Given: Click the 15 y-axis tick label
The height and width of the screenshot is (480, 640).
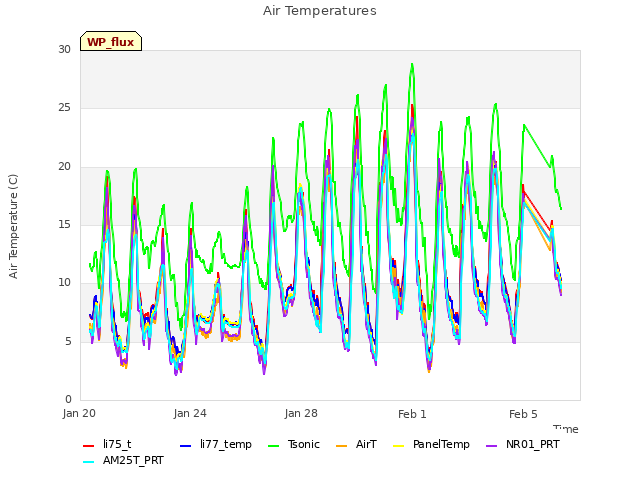Looking at the screenshot, I should tap(64, 224).
